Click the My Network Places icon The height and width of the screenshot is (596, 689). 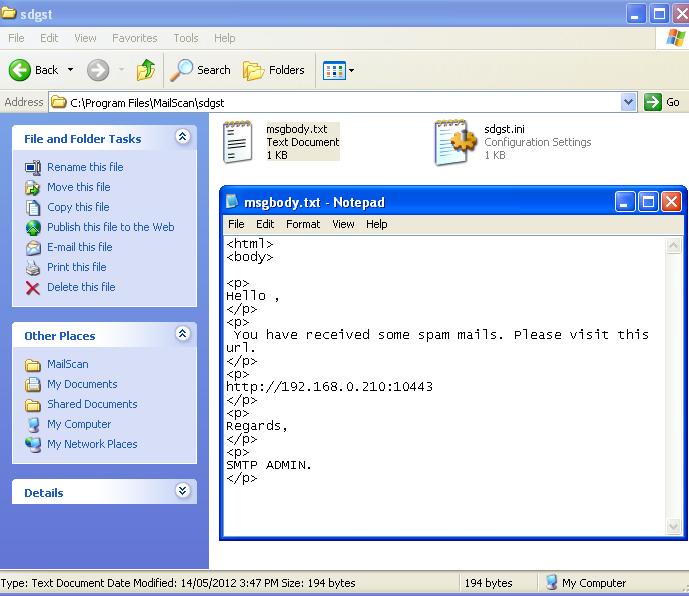click(x=33, y=445)
